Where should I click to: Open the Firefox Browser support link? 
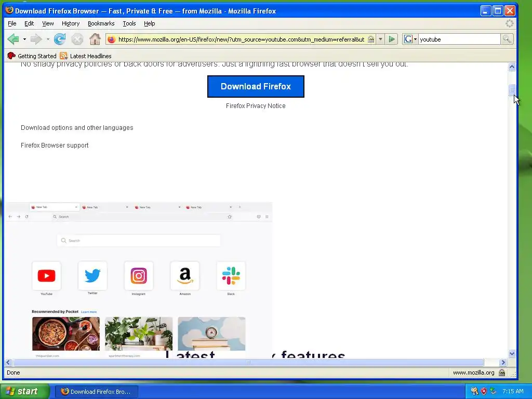[x=55, y=145]
